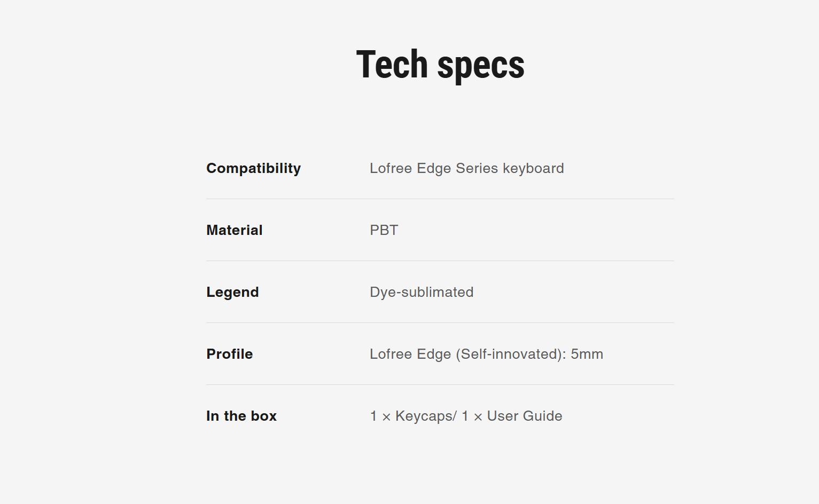
Task: Select the PBT material value
Action: click(x=384, y=230)
